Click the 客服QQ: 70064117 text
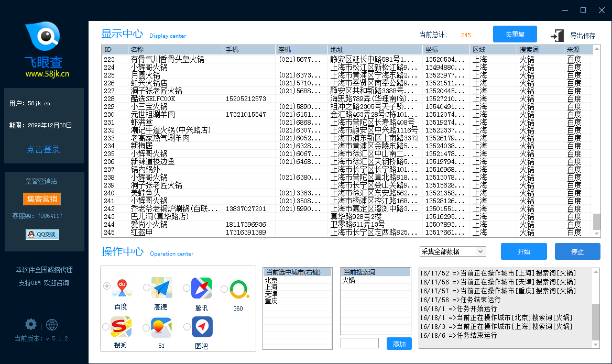The width and height of the screenshot is (612, 364). 38,216
